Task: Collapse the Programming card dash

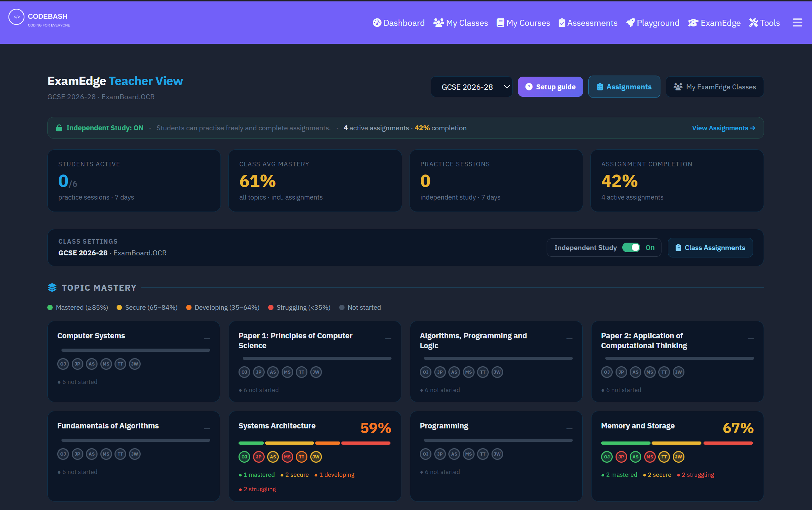Action: [569, 429]
